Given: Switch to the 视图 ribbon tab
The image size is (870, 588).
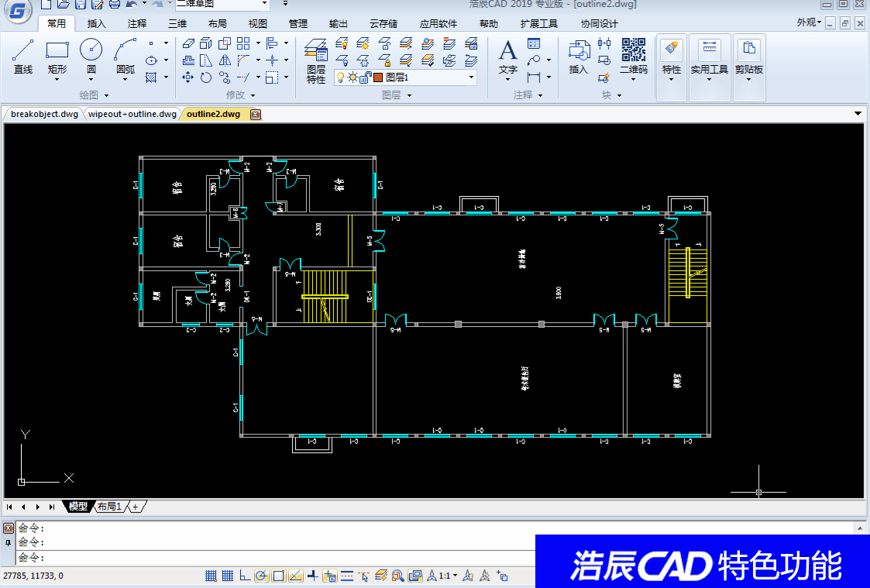Looking at the screenshot, I should [x=258, y=24].
